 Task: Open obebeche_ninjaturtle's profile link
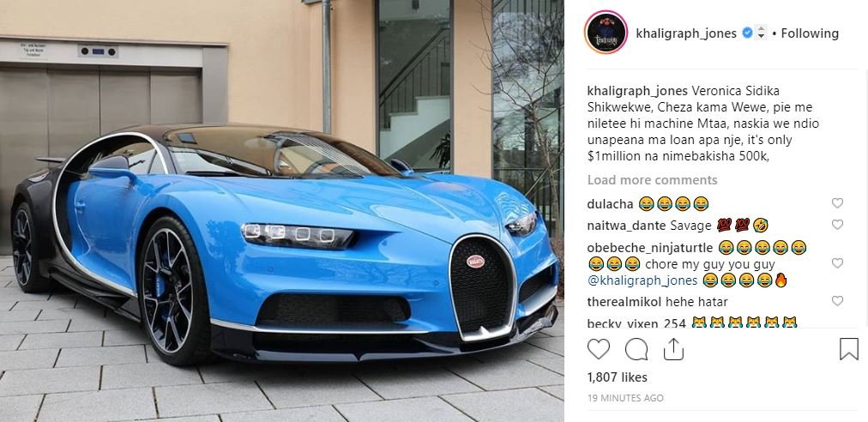(x=650, y=248)
